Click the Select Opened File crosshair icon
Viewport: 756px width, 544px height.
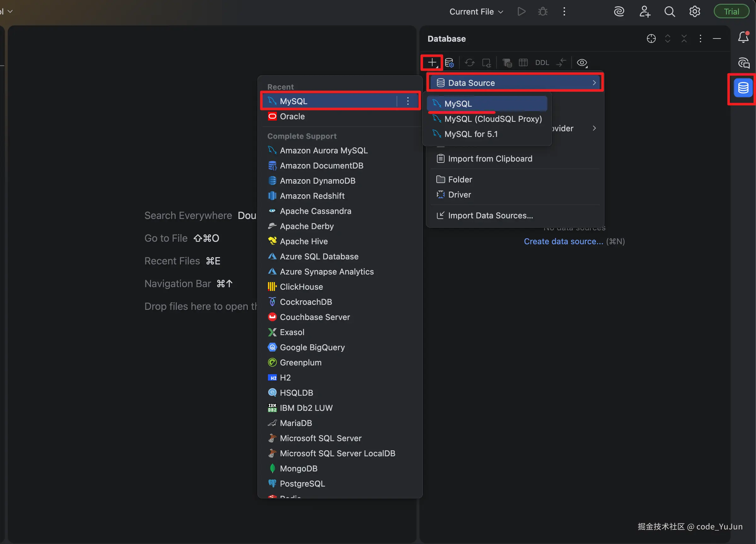click(x=651, y=39)
